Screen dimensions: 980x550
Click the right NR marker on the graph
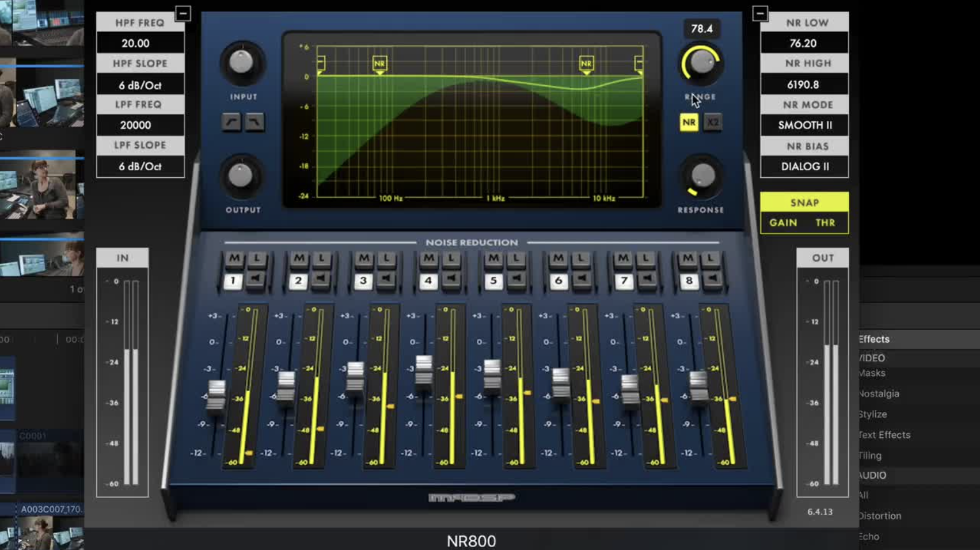coord(586,64)
